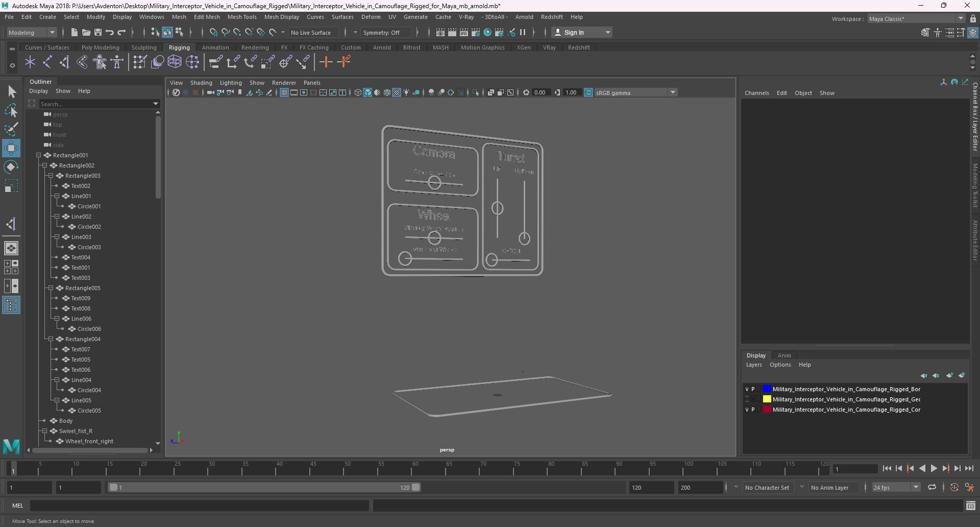The width and height of the screenshot is (980, 527).
Task: Click the Set Key shelf icon
Action: tap(326, 62)
